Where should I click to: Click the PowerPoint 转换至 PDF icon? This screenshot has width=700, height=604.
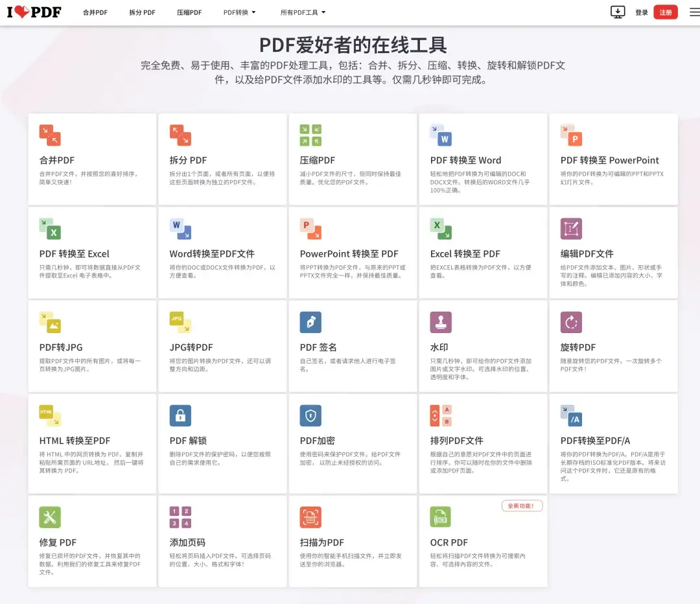pyautogui.click(x=310, y=229)
